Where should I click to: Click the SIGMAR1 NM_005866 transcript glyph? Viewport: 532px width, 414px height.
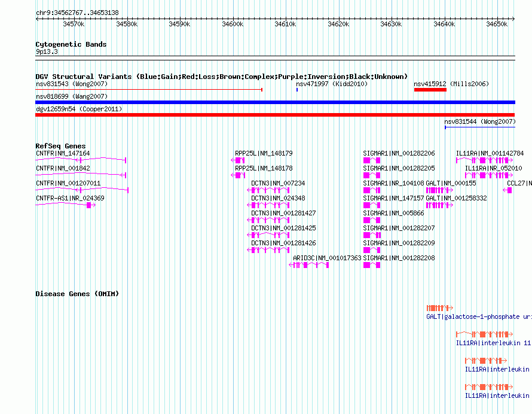pyautogui.click(x=372, y=220)
